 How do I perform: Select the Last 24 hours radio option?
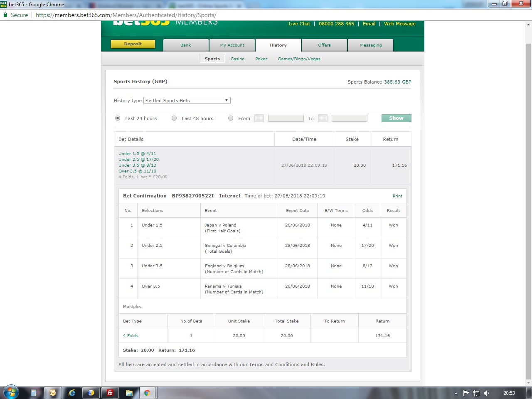tap(118, 118)
